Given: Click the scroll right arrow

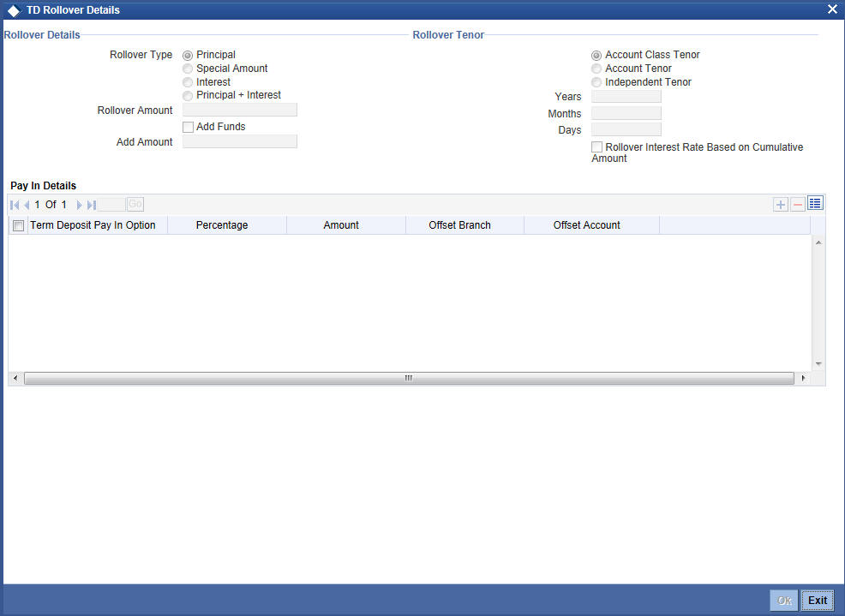Looking at the screenshot, I should coord(803,379).
